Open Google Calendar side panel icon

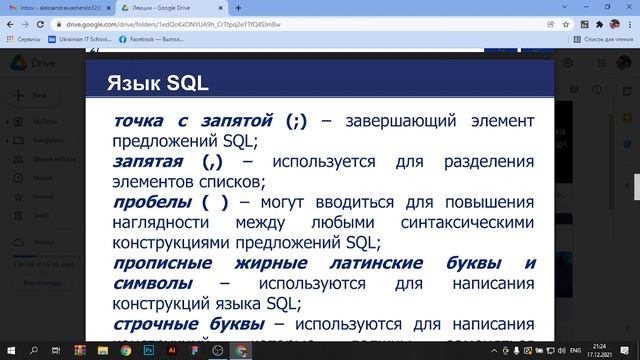tap(628, 91)
